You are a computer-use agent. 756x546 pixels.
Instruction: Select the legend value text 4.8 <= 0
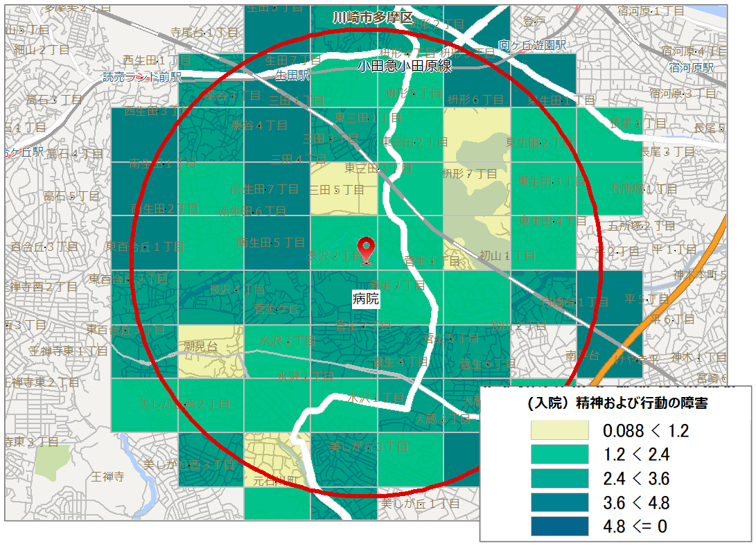(635, 526)
